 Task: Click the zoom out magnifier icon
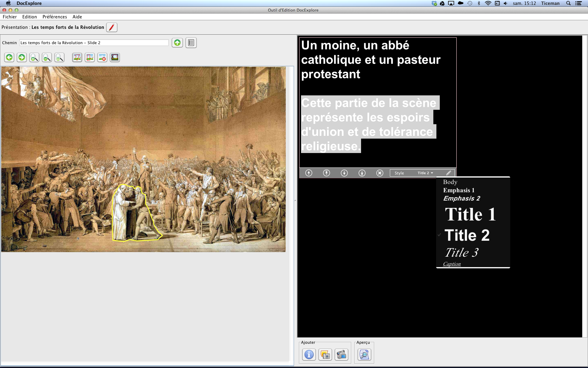(x=47, y=57)
